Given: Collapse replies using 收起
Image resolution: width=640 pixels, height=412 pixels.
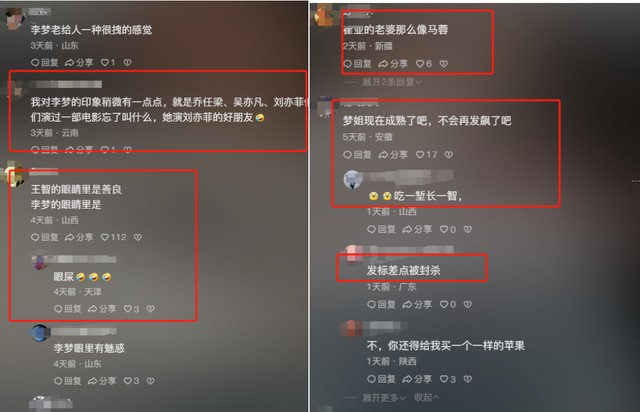Looking at the screenshot, I should pyautogui.click(x=427, y=397).
